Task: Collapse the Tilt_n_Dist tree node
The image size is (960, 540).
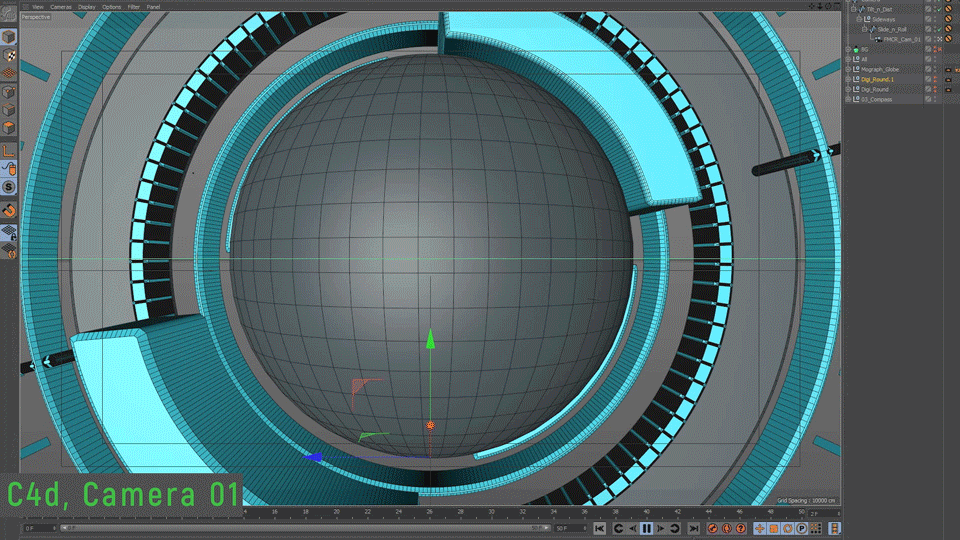Action: tap(853, 9)
